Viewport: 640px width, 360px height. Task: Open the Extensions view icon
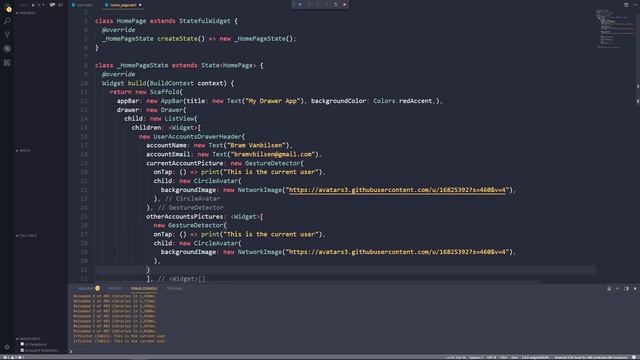[x=7, y=62]
